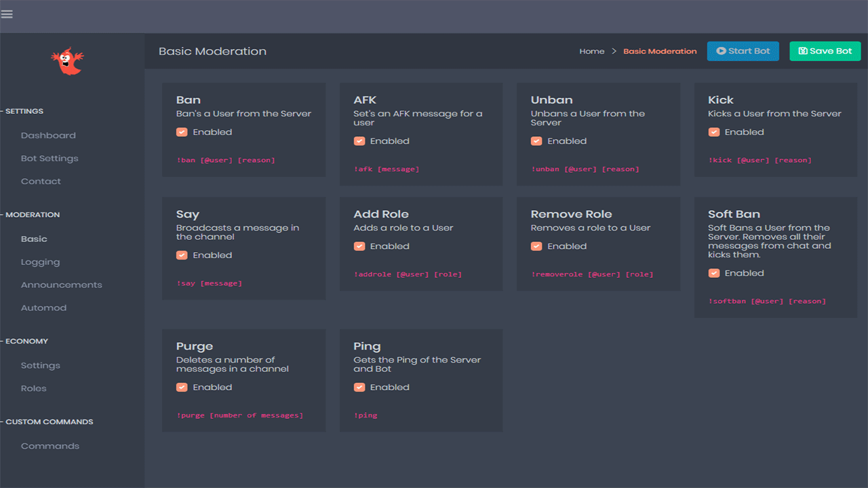Open the Logging moderation page
The height and width of the screenshot is (488, 868).
(40, 262)
